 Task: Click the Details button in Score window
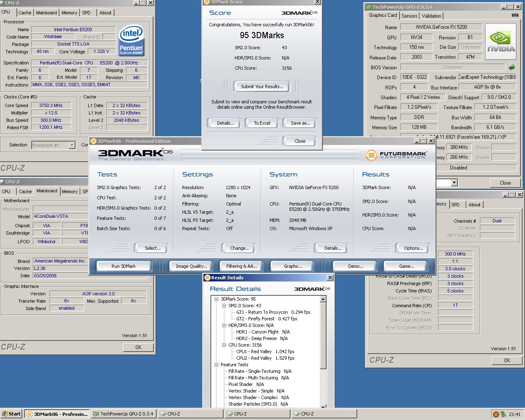click(x=225, y=123)
